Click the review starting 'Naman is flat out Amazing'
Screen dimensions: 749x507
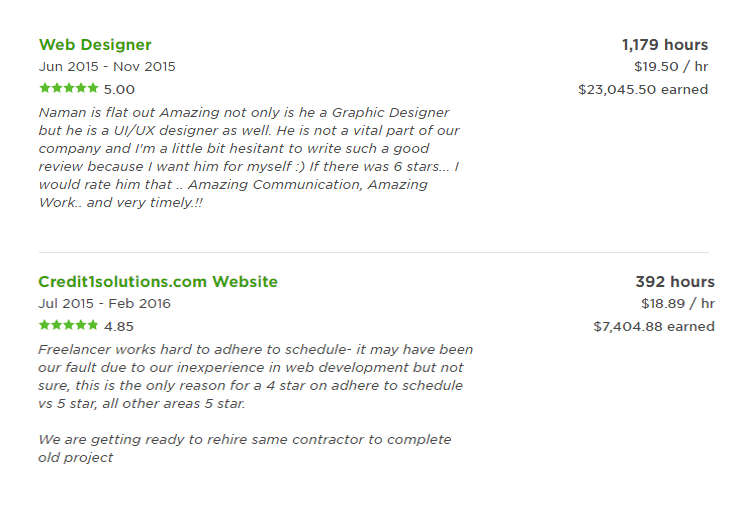pyautogui.click(x=249, y=157)
